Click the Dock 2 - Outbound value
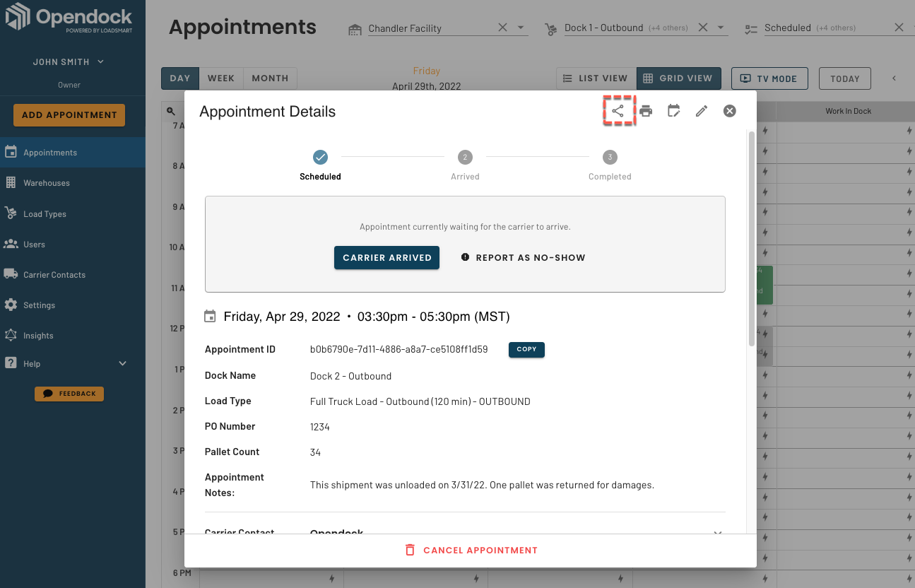This screenshot has height=588, width=915. point(350,376)
